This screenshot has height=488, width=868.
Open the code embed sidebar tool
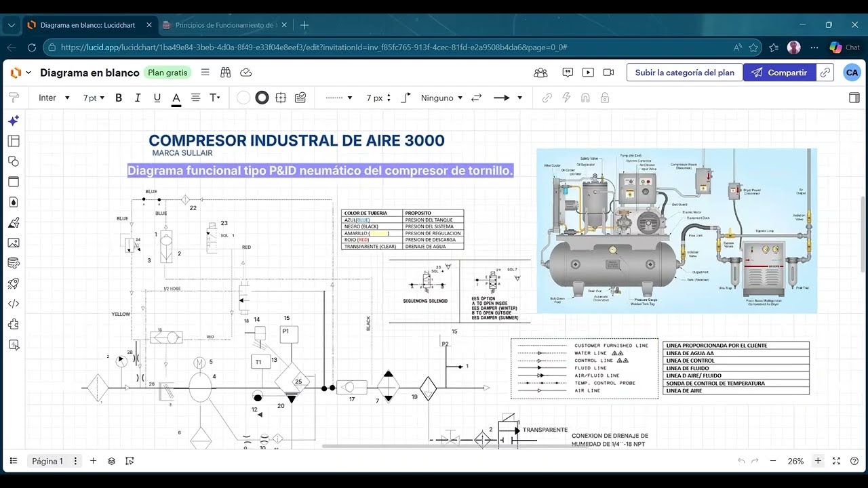14,304
